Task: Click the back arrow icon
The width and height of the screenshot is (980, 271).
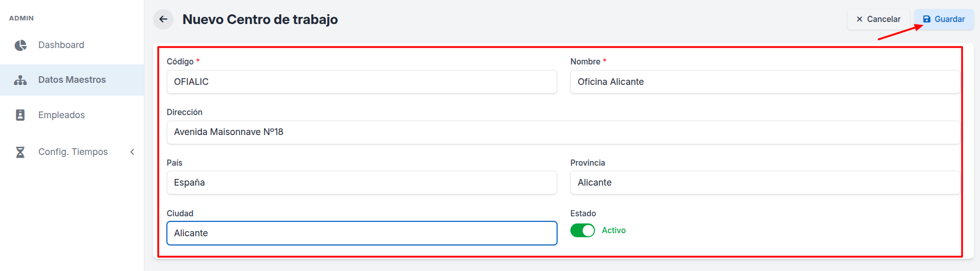Action: pos(163,19)
